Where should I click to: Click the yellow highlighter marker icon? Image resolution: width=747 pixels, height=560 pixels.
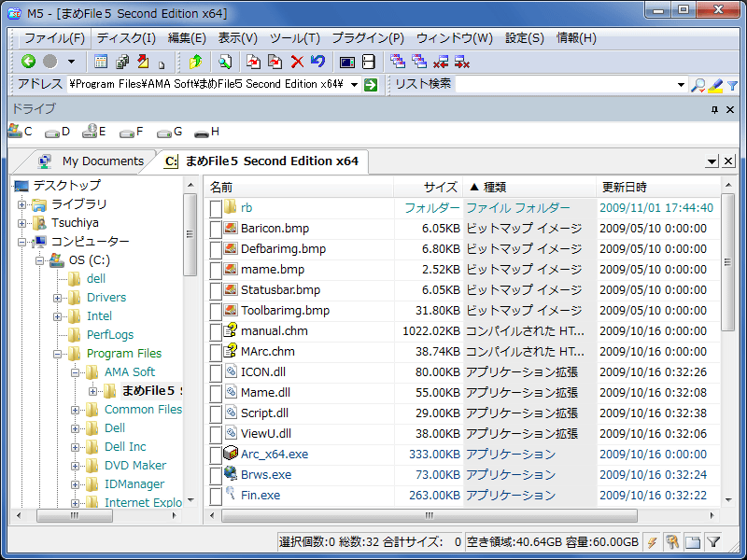715,85
